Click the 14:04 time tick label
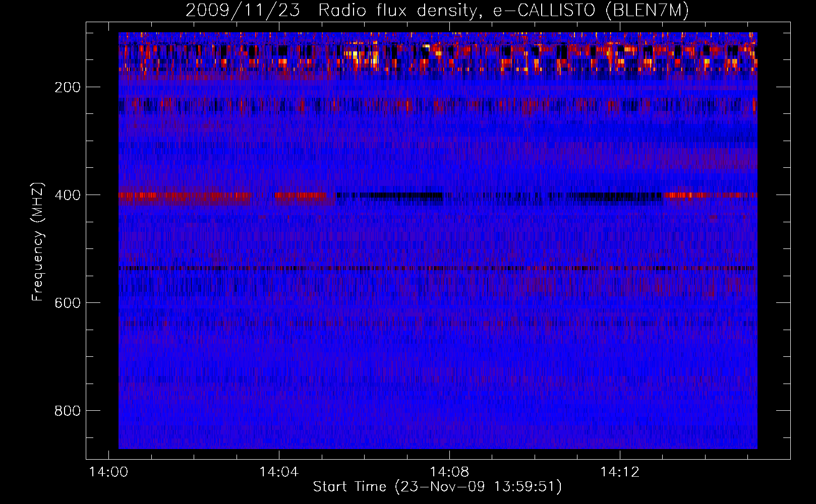This screenshot has width=816, height=504. (279, 472)
